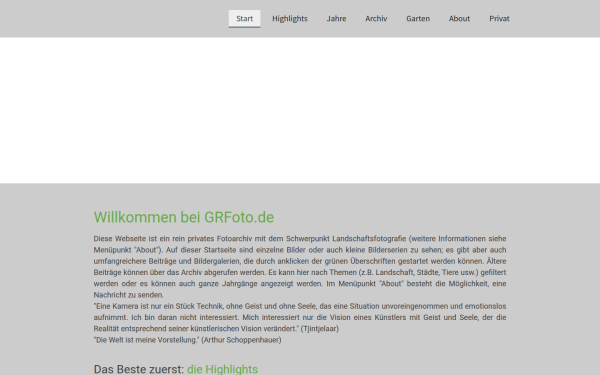
Task: Select the Garten menu item
Action: pyautogui.click(x=418, y=19)
